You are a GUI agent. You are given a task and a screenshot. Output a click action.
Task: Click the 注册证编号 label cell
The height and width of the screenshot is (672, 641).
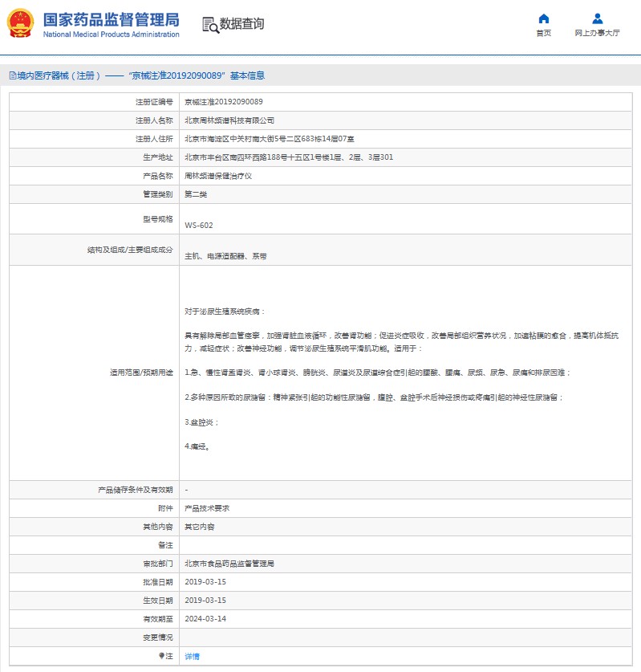click(x=94, y=102)
